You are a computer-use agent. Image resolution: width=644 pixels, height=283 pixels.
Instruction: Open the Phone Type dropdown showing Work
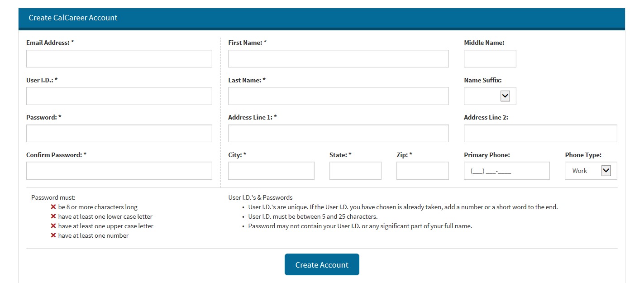pos(591,171)
